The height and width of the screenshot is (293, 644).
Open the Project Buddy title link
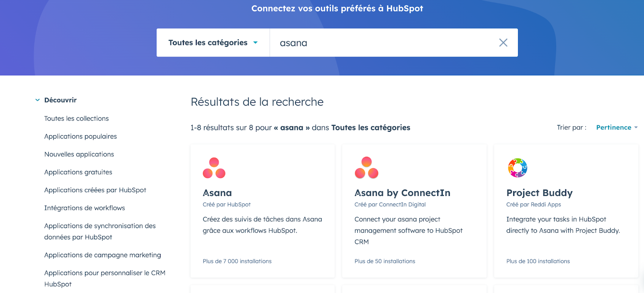click(x=539, y=193)
